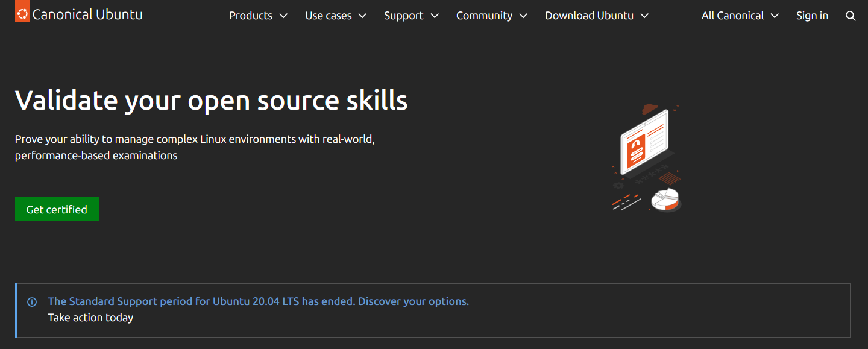Viewport: 868px width, 349px height.
Task: Expand the Community chevron arrow
Action: pyautogui.click(x=523, y=16)
